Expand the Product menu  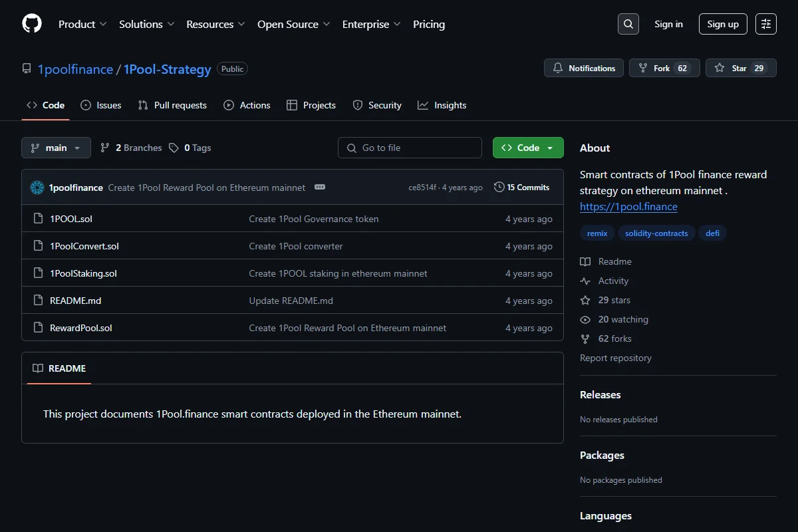tap(82, 24)
